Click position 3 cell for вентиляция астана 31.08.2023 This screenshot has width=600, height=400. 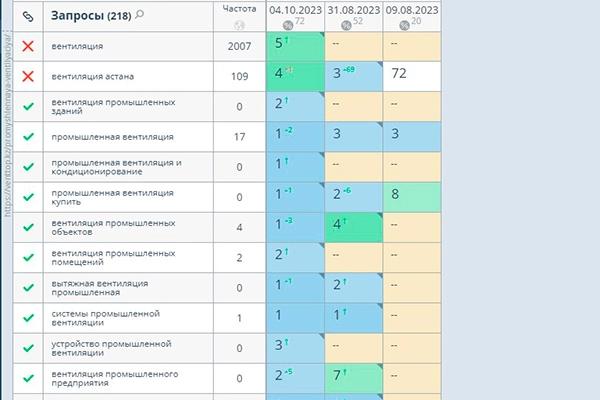pos(354,77)
